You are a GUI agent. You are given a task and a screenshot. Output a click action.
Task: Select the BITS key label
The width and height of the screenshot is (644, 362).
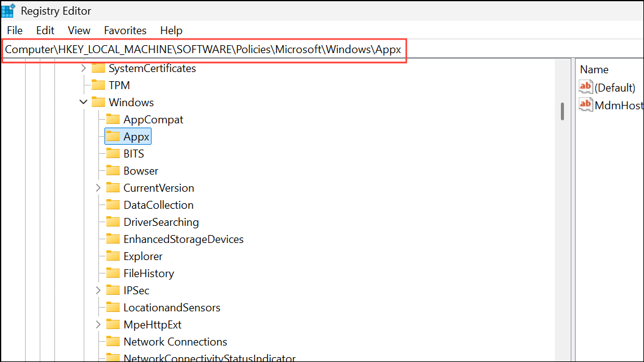(x=134, y=153)
